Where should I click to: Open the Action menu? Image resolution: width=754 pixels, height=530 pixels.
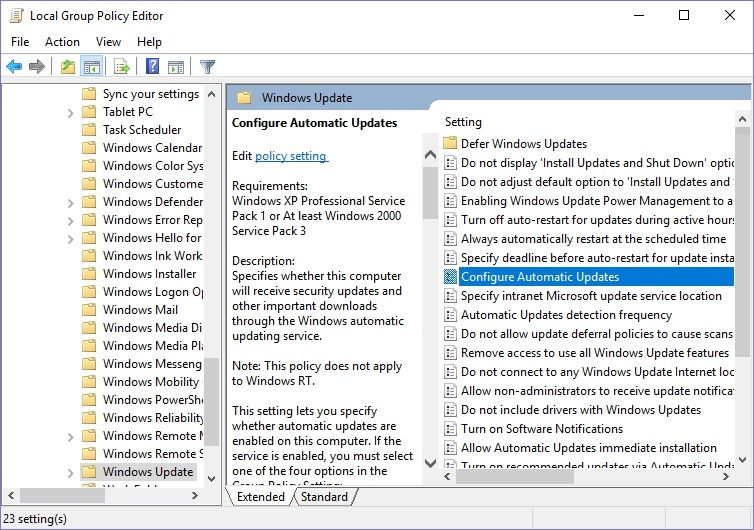tap(63, 42)
